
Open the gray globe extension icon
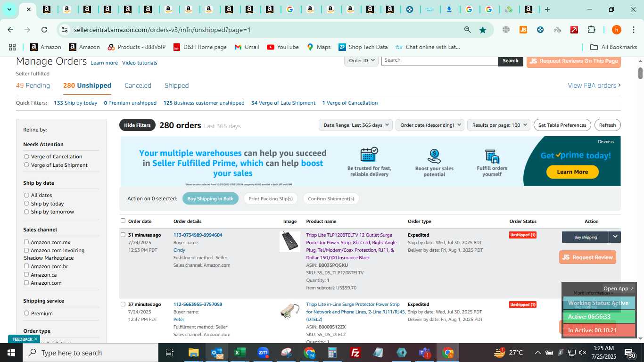[x=506, y=30]
